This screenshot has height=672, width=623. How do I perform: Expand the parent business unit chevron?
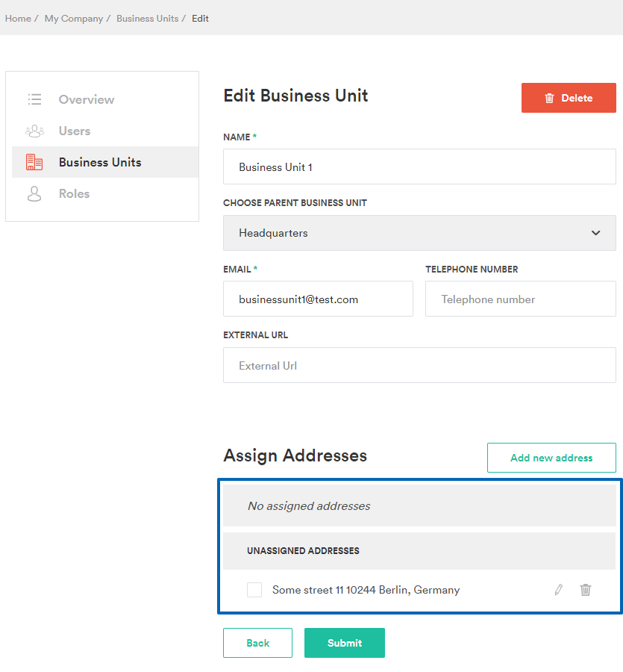point(595,233)
